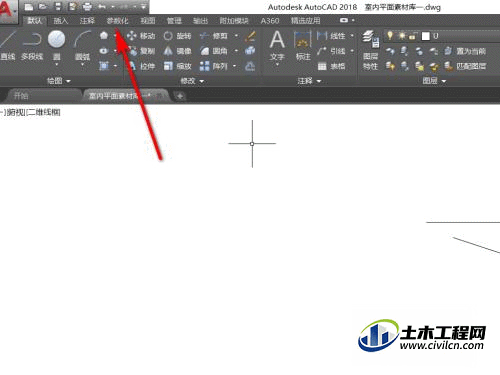
Task: Toggle layer 0 on/off light bulb
Action: pyautogui.click(x=390, y=36)
